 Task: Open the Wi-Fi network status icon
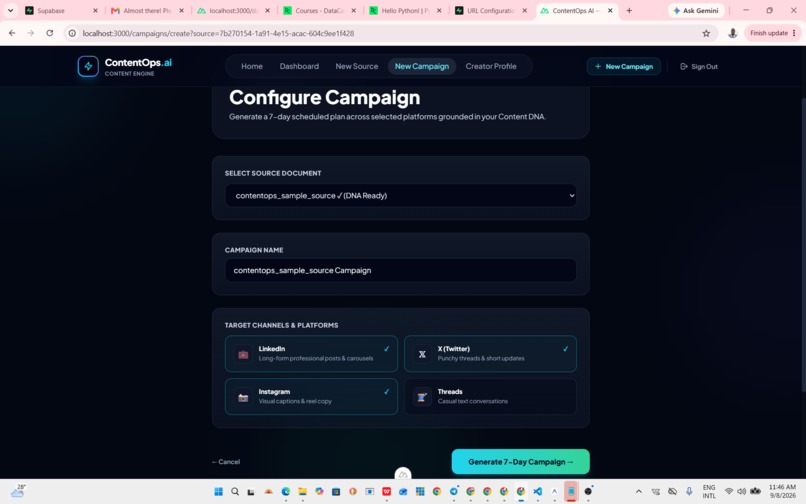tap(728, 492)
